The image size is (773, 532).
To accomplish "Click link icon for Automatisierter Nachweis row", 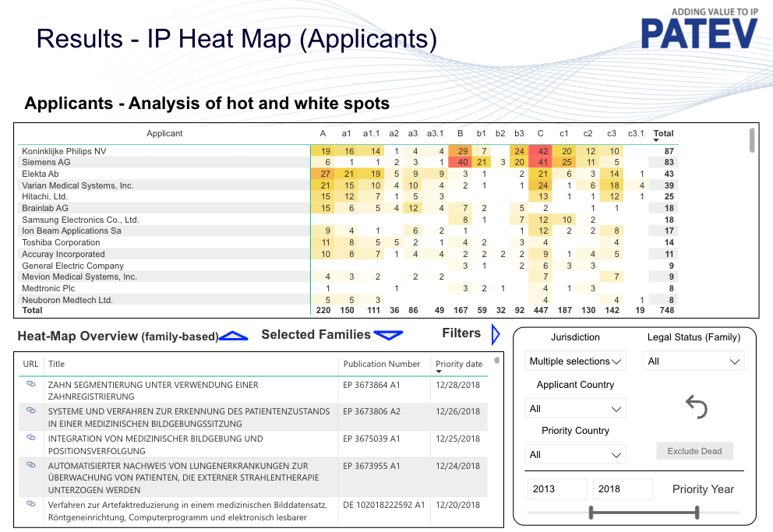I will (30, 465).
